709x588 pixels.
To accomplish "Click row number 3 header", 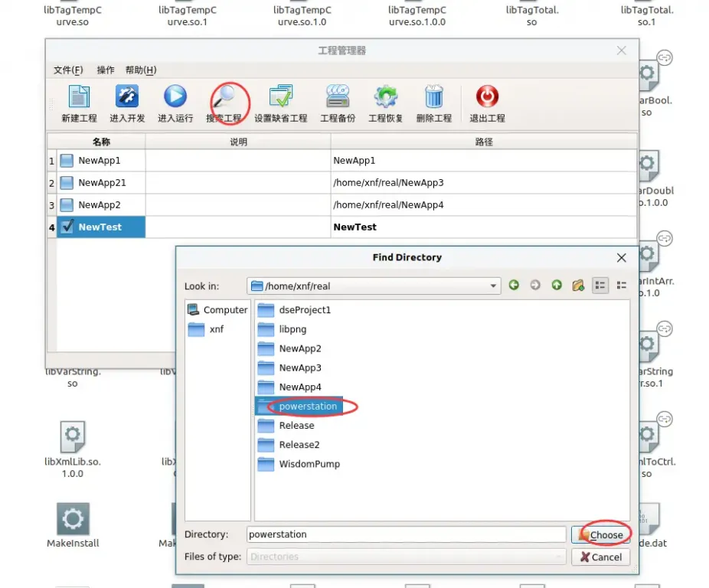I will (51, 205).
